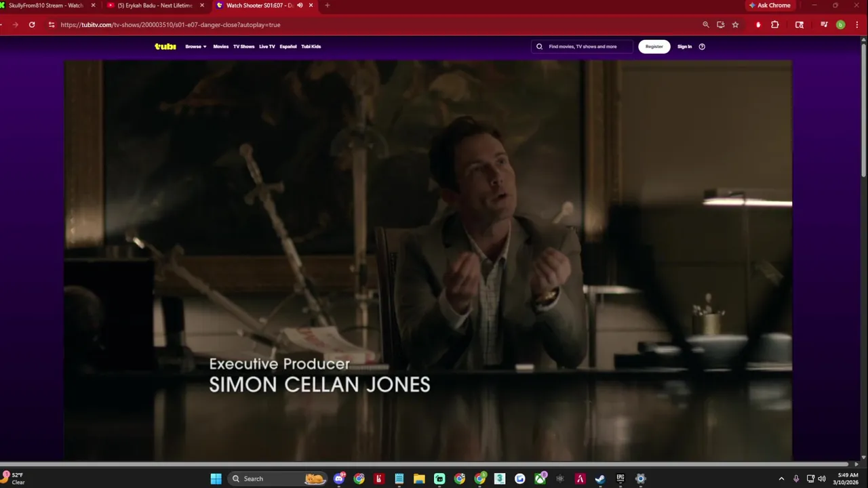Viewport: 868px width, 488px height.
Task: Open the TV Shows menu item
Action: coord(243,47)
